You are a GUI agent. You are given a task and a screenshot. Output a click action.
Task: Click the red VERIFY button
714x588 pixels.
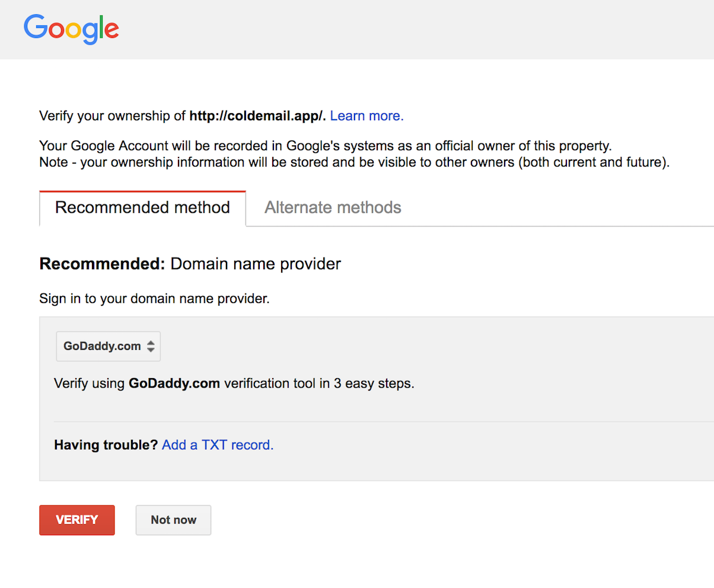point(77,520)
